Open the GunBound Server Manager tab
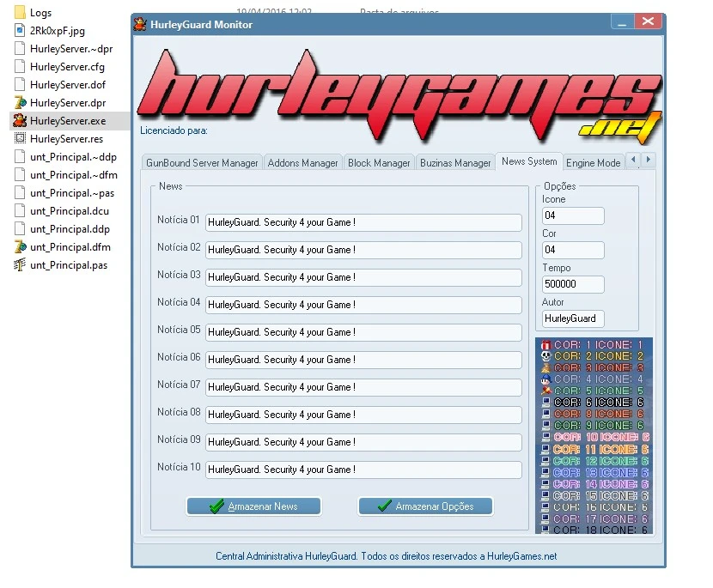Viewport: 713px width, 588px height. [x=202, y=163]
